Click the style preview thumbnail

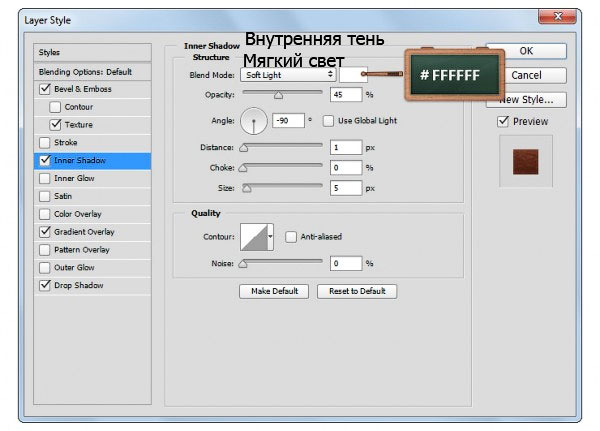[525, 162]
